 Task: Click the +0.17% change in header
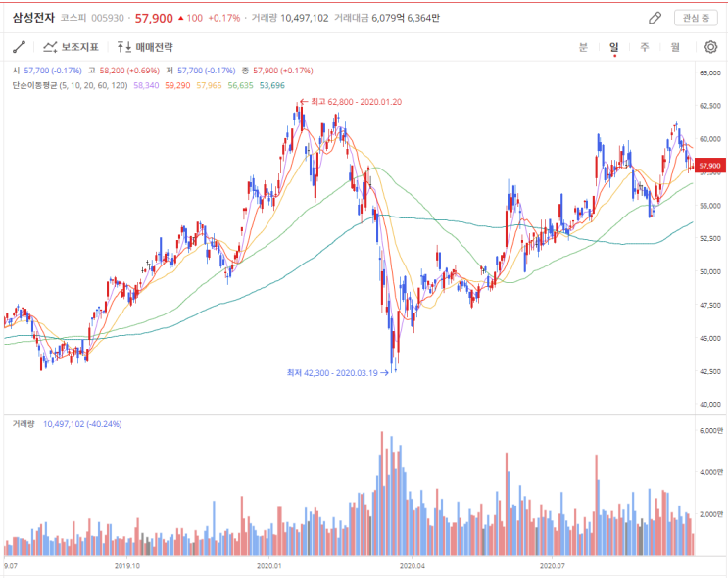tap(223, 18)
